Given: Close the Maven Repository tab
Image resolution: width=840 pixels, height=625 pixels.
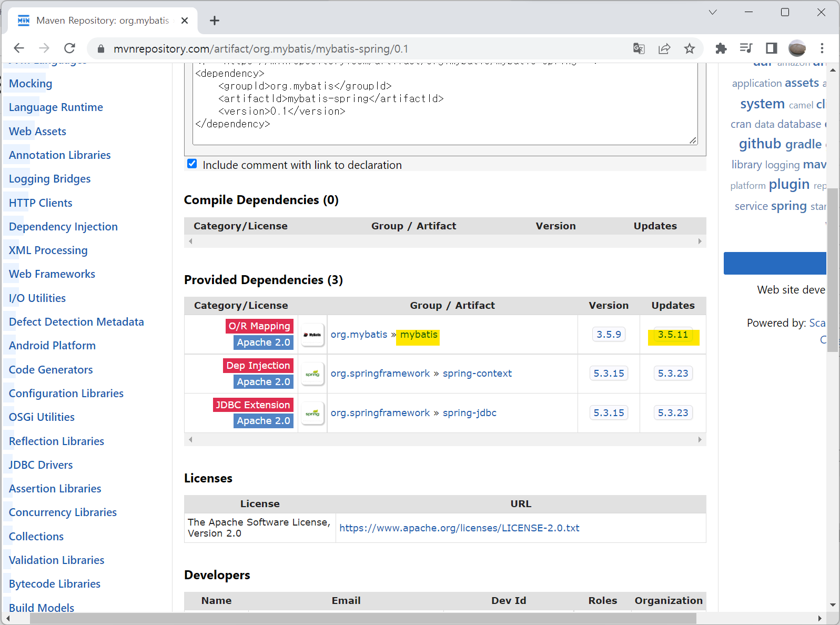Looking at the screenshot, I should (185, 21).
